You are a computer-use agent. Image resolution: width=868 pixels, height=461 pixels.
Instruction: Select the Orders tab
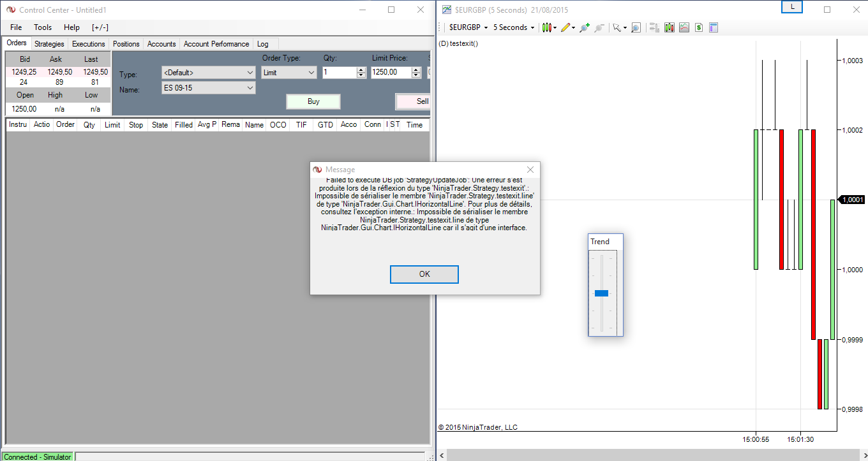point(17,43)
